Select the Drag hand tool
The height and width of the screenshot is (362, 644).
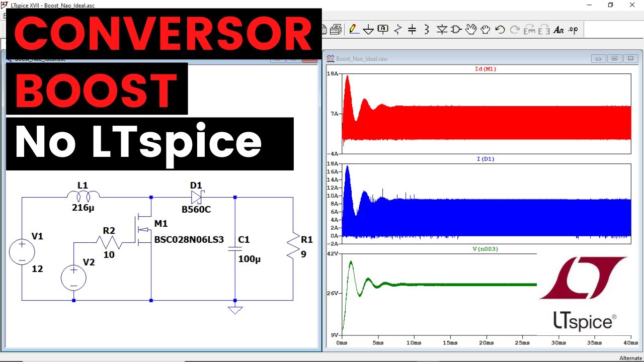[485, 30]
